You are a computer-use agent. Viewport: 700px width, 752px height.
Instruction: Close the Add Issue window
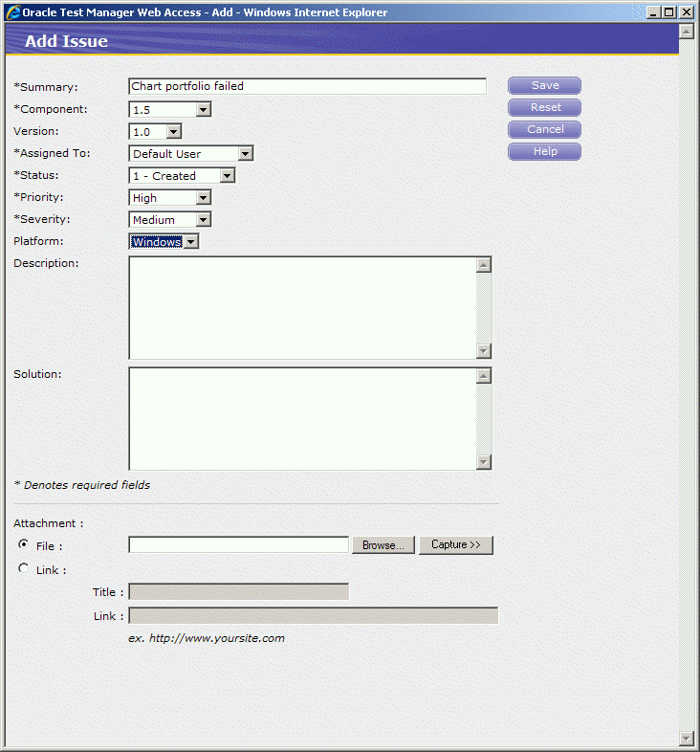pyautogui.click(x=687, y=12)
